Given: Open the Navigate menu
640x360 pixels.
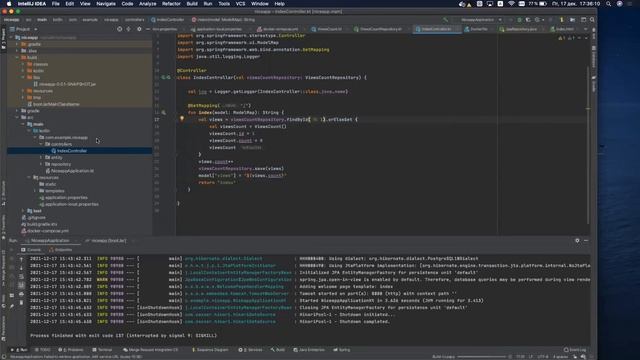Looking at the screenshot, I should point(106,4).
